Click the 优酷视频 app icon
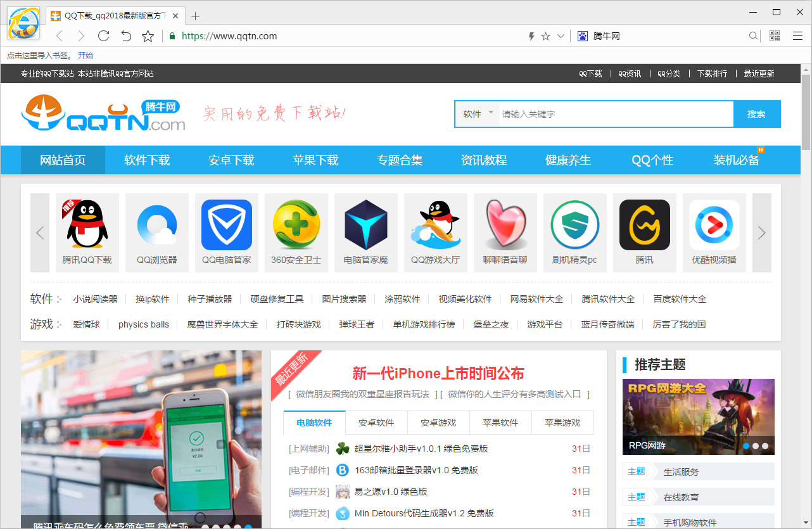 pyautogui.click(x=714, y=225)
